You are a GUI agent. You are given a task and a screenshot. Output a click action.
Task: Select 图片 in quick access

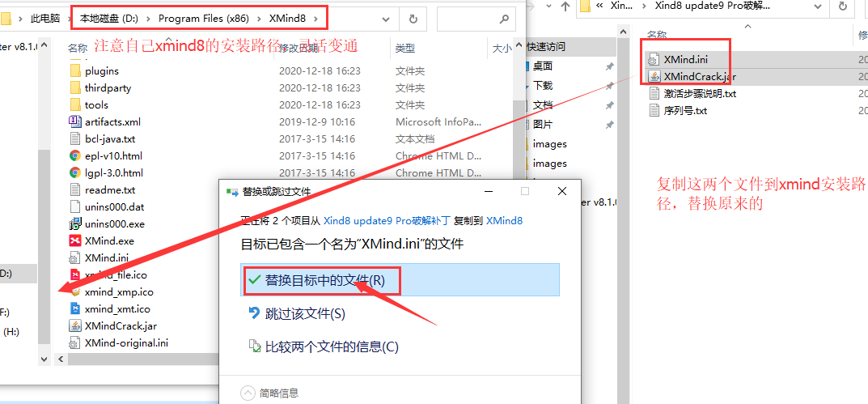[x=543, y=125]
